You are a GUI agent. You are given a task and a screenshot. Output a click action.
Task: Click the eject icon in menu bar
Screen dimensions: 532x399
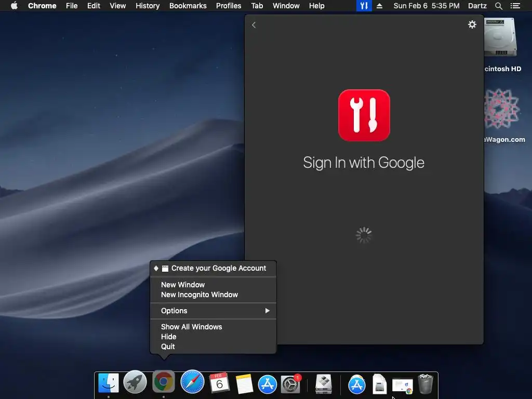coord(379,6)
